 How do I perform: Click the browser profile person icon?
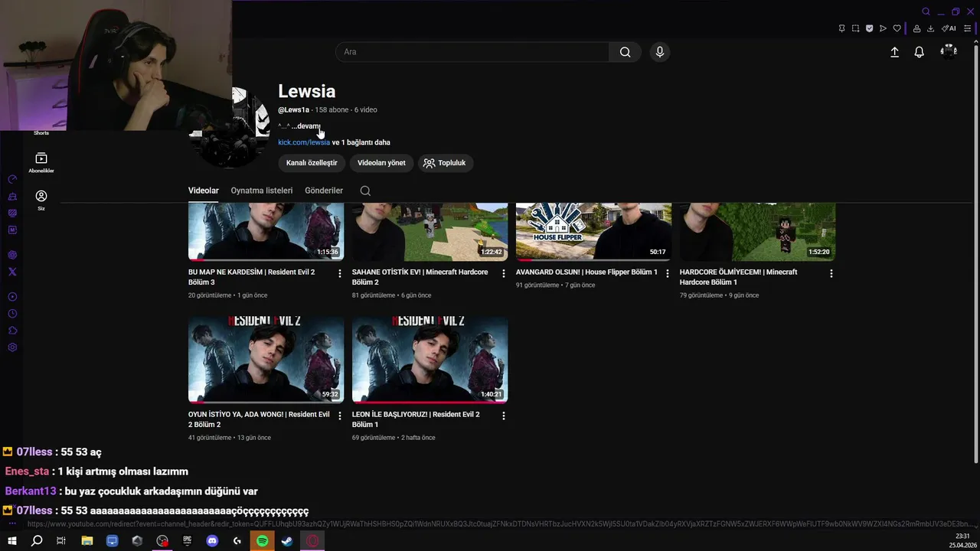[x=916, y=28]
